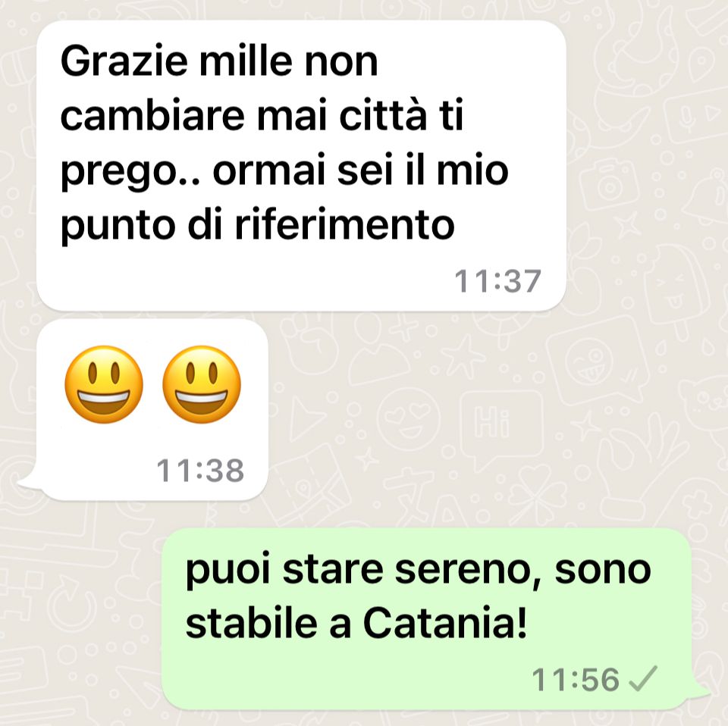This screenshot has width=728, height=726.
Task: Click the heart-eyes face background doodle
Action: (409, 420)
